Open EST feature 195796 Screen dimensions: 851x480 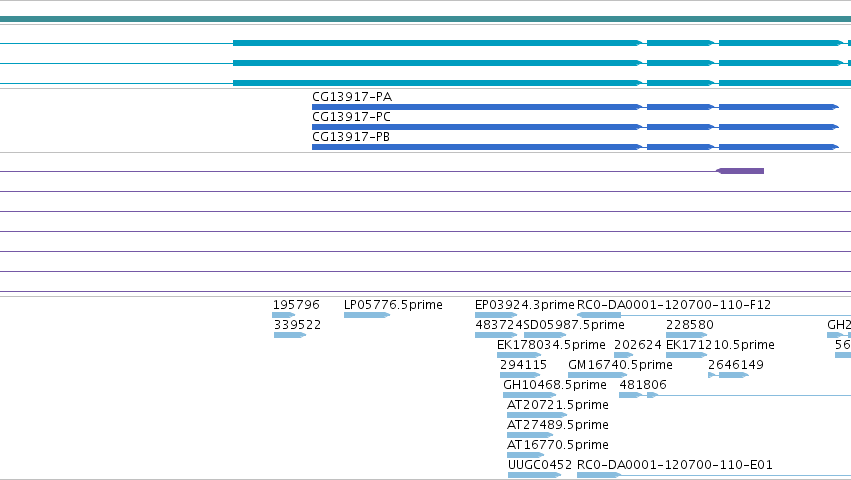(x=296, y=305)
